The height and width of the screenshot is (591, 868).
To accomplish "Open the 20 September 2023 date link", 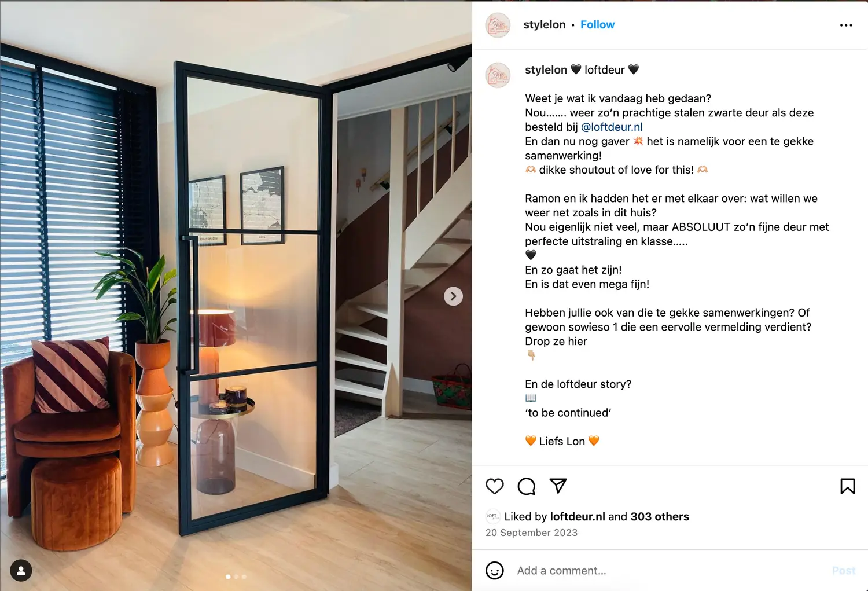I will [531, 533].
